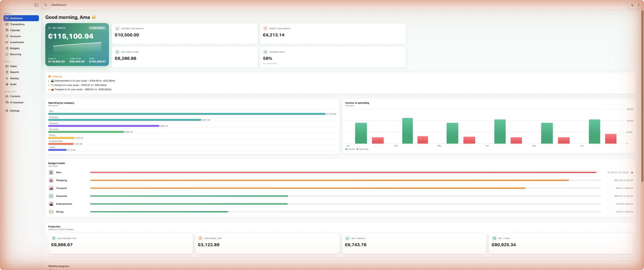This screenshot has height=270, width=644.
Task: Click the Rent bar in Spending by category
Action: (x=187, y=114)
